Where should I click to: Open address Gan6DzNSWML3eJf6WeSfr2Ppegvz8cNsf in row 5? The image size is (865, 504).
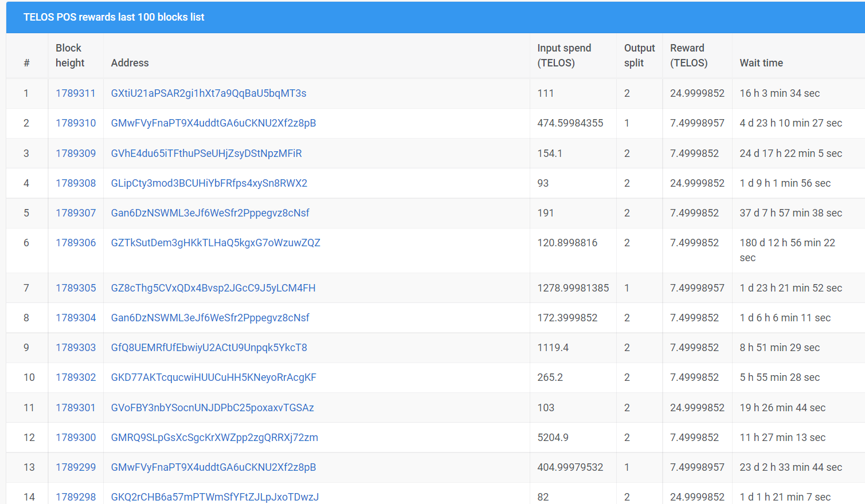pyautogui.click(x=210, y=213)
